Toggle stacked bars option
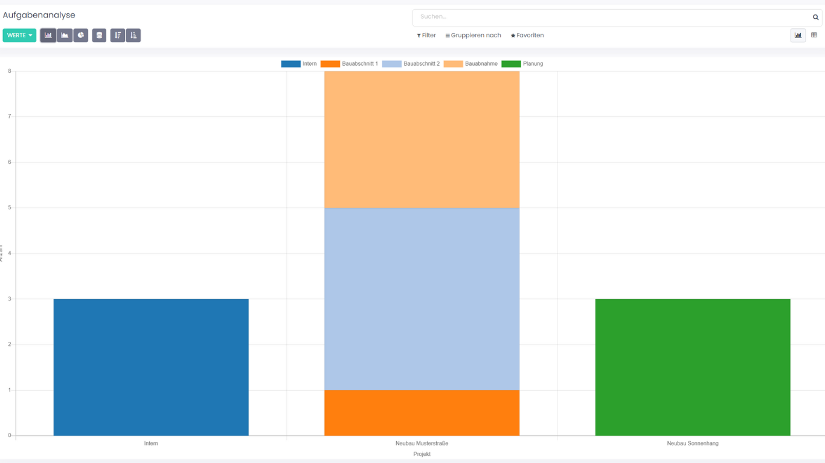This screenshot has height=463, width=825. click(99, 35)
